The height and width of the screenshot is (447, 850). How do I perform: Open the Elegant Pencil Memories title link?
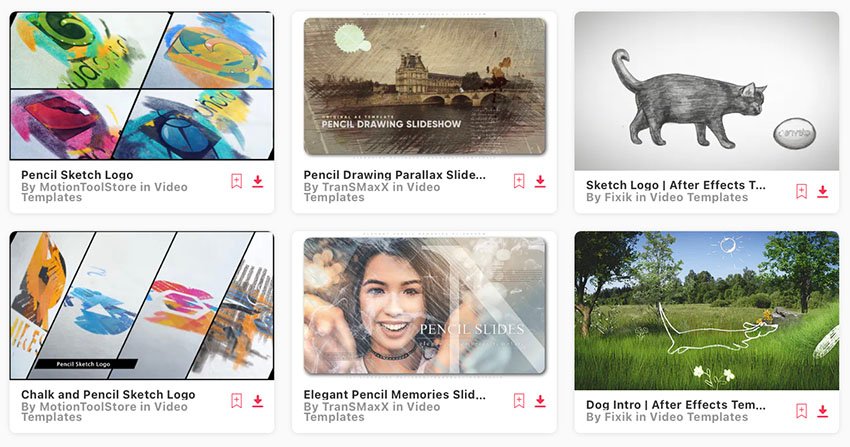[x=395, y=395]
